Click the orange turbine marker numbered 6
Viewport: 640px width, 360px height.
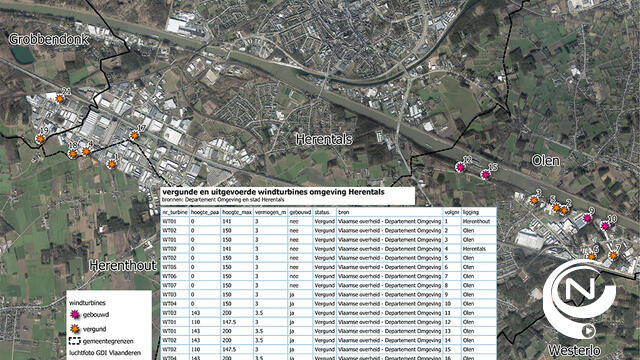[591, 256]
